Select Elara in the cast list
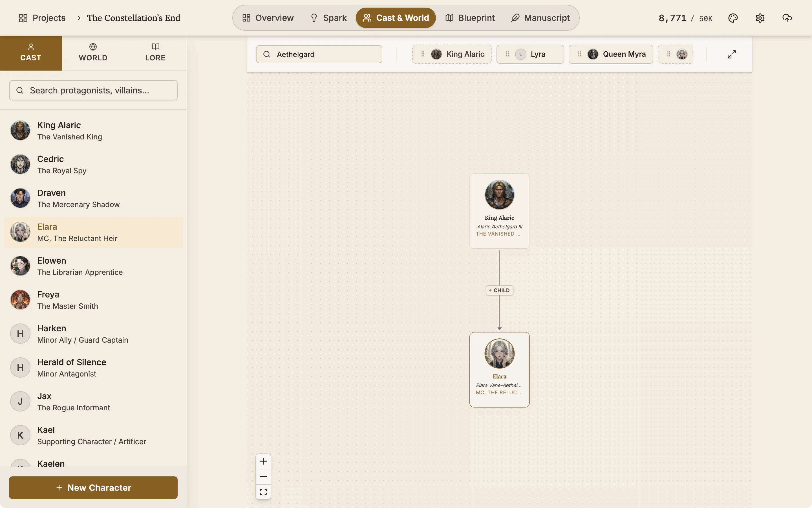 point(93,232)
